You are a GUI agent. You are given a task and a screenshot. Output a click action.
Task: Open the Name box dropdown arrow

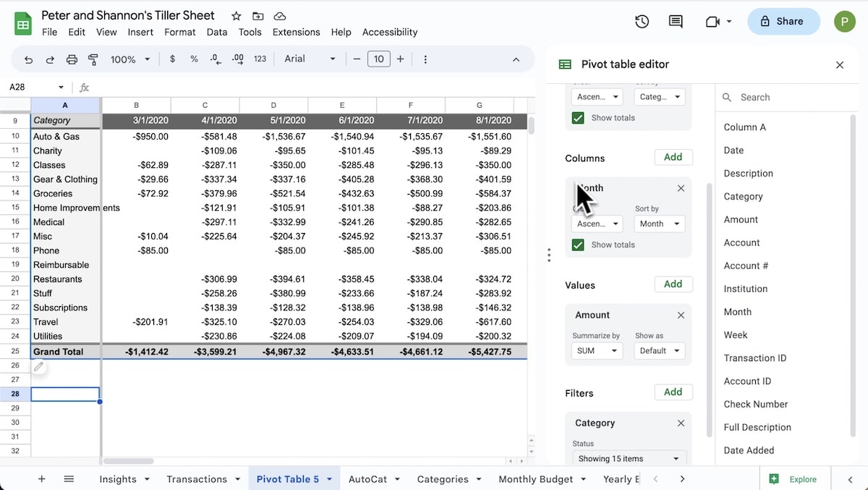coord(61,88)
